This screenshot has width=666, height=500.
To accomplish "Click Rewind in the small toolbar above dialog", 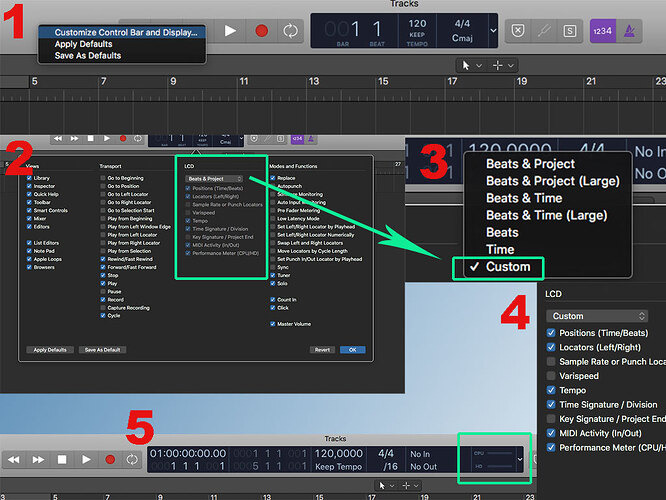I will [58, 138].
